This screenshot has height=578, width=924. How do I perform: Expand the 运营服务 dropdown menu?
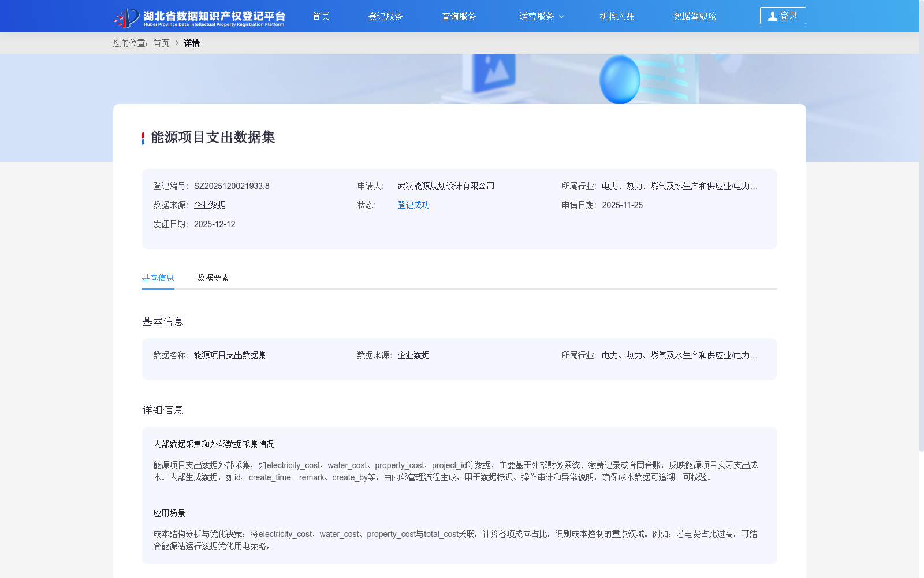click(541, 16)
